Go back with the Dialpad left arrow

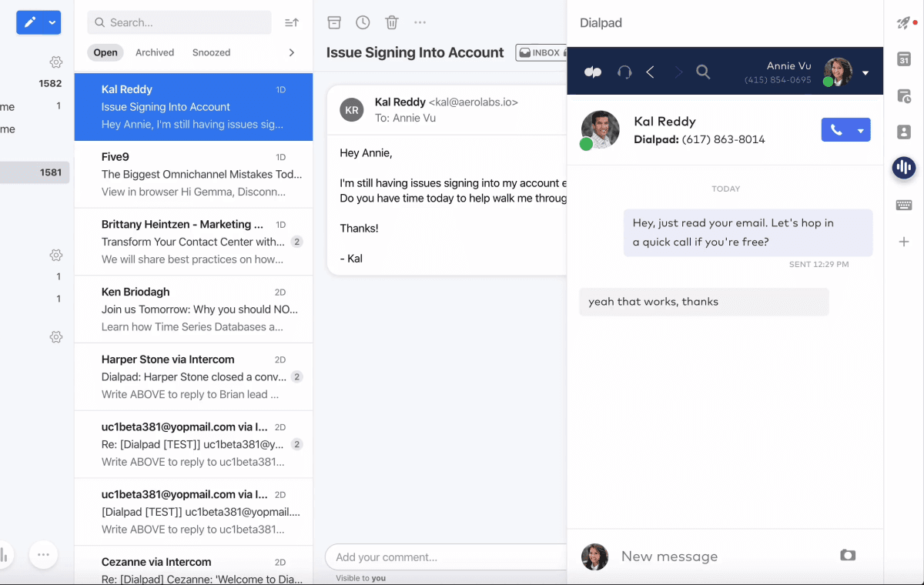pyautogui.click(x=651, y=72)
